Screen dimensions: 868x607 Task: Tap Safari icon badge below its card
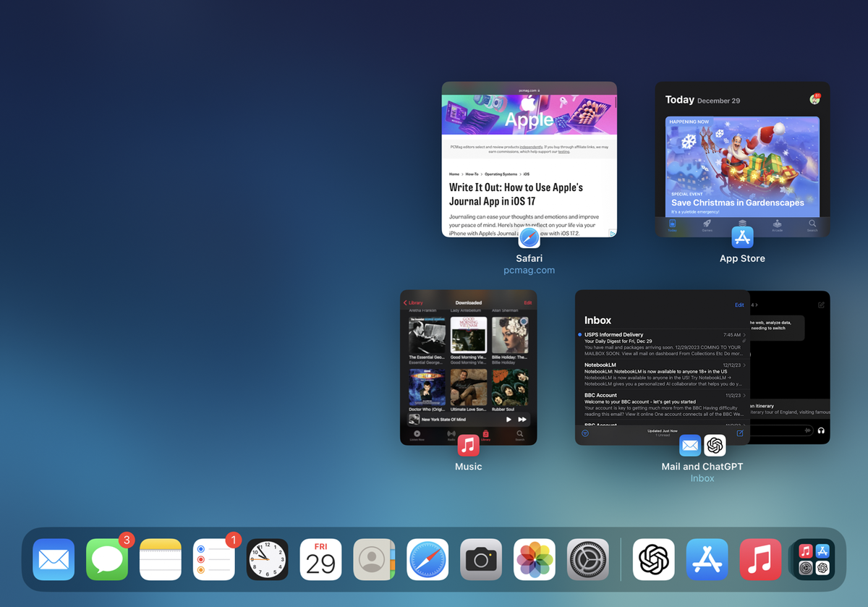pos(529,237)
